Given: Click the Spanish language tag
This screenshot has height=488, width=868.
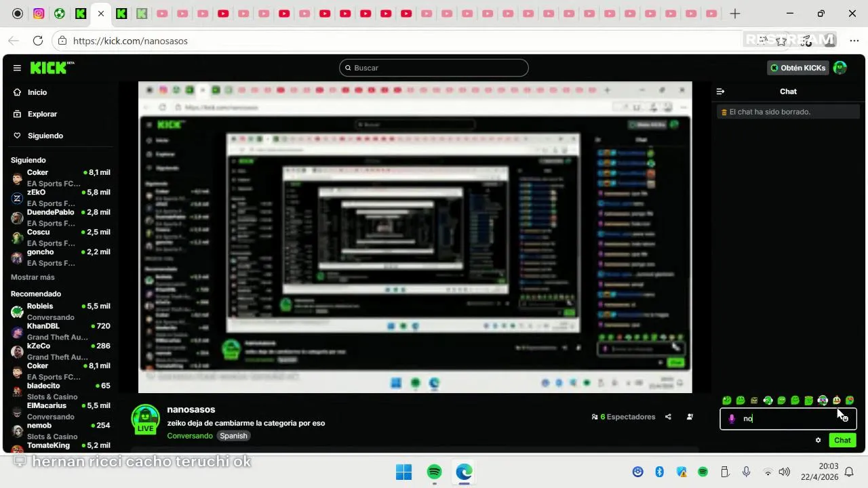Looking at the screenshot, I should [233, 436].
